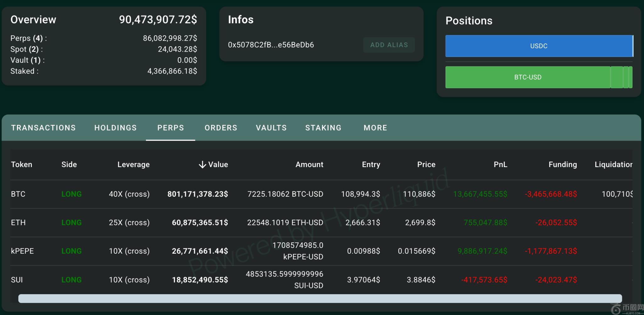The image size is (644, 315).
Task: Sort by the Leverage column header
Action: tap(133, 165)
